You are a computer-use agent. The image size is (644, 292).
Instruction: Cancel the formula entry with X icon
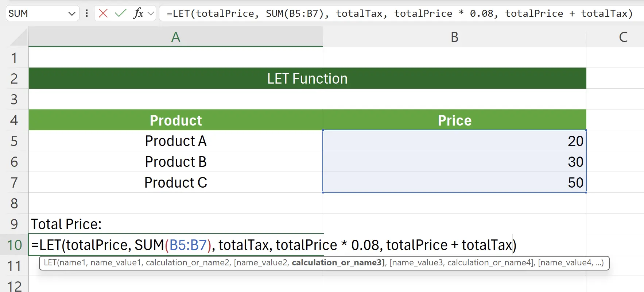click(x=103, y=14)
